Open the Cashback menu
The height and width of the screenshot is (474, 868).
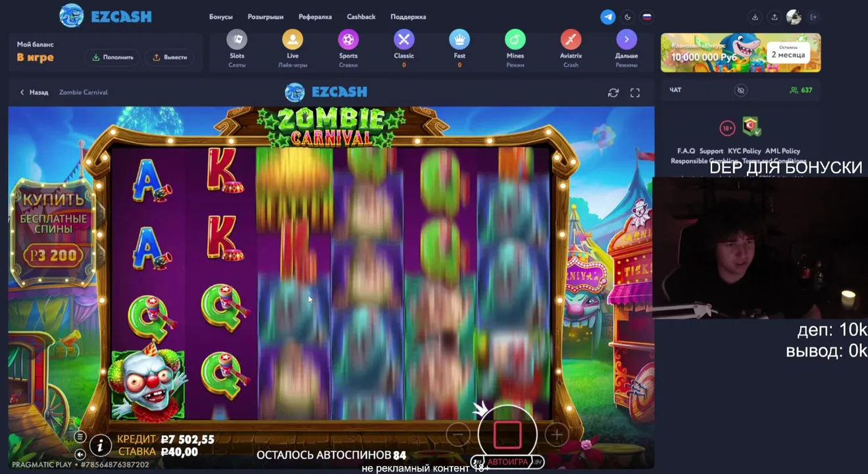[x=361, y=16]
